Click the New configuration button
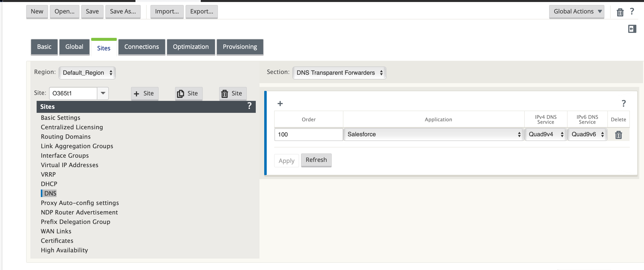Viewport: 644px width, 270px height. (x=37, y=11)
